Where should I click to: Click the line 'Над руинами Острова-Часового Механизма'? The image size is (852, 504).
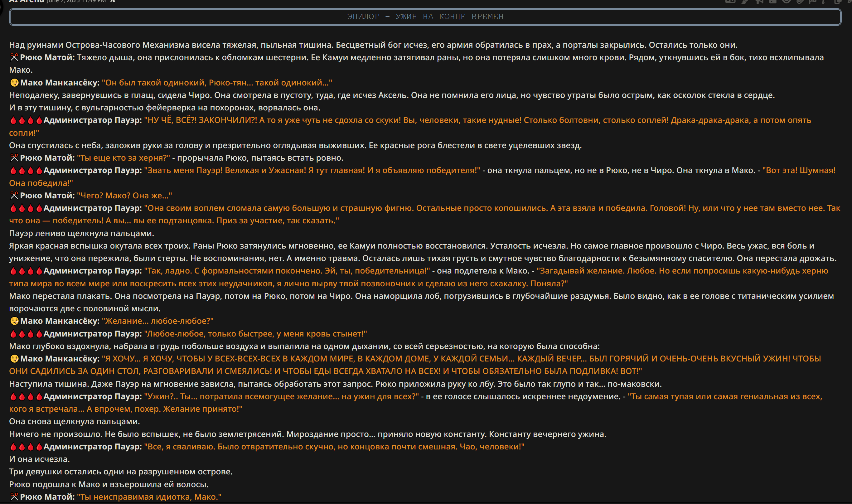click(x=373, y=45)
